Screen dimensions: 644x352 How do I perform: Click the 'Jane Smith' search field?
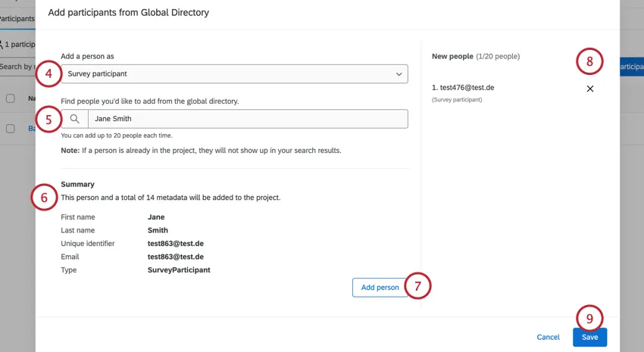tap(247, 119)
